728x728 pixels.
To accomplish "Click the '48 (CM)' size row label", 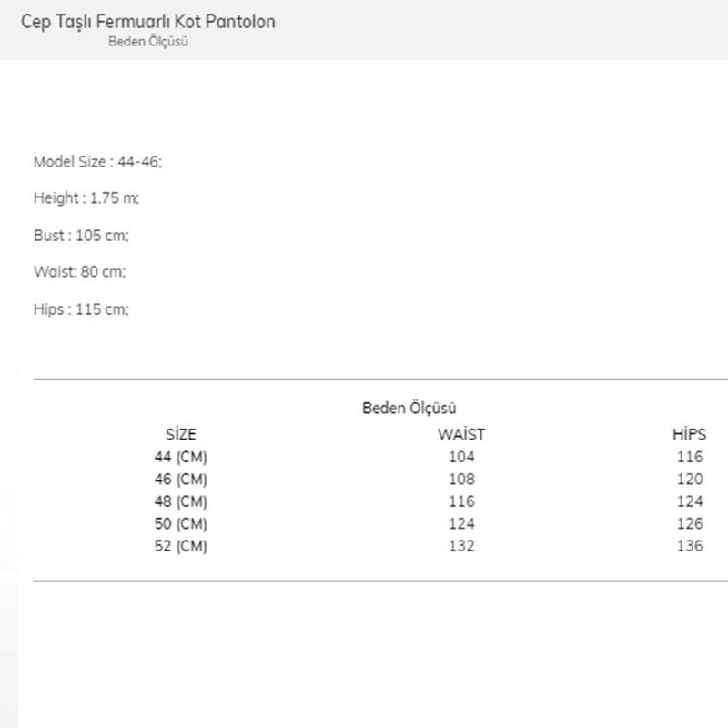I will pyautogui.click(x=181, y=501).
